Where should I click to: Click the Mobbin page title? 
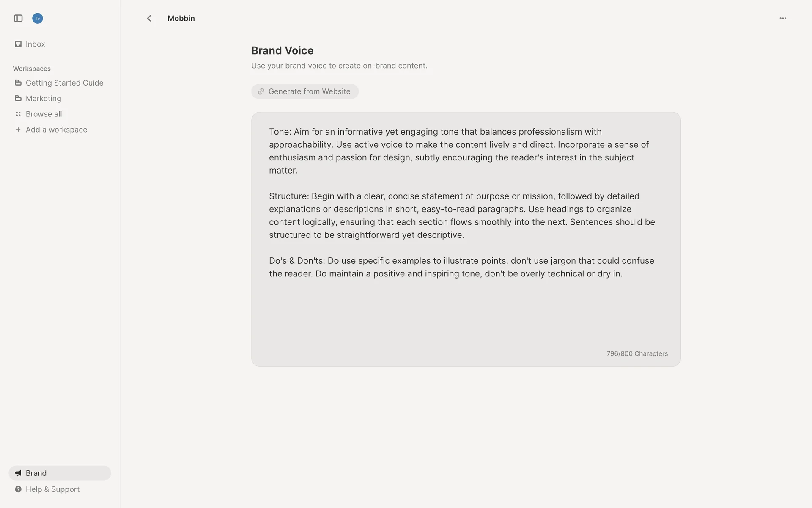point(181,18)
